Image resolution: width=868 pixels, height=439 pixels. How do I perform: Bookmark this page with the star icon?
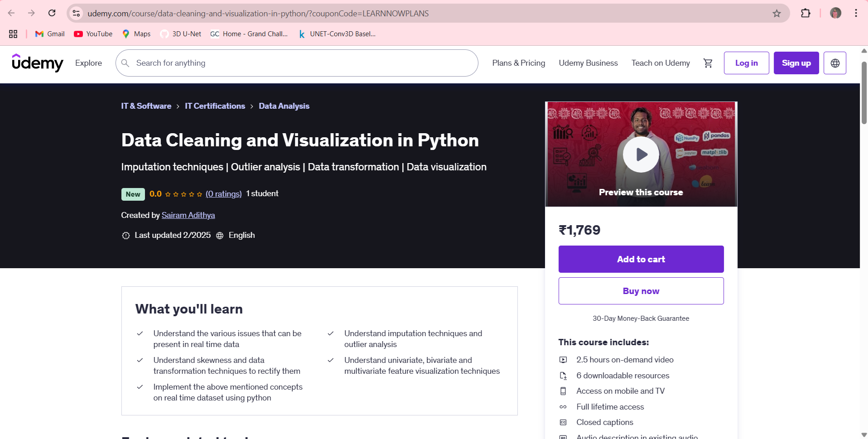click(x=777, y=13)
